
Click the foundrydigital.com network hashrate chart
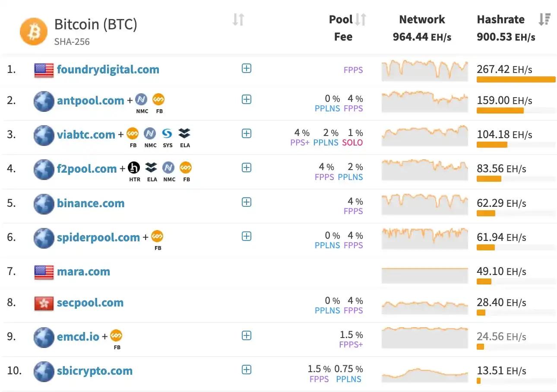pos(424,70)
